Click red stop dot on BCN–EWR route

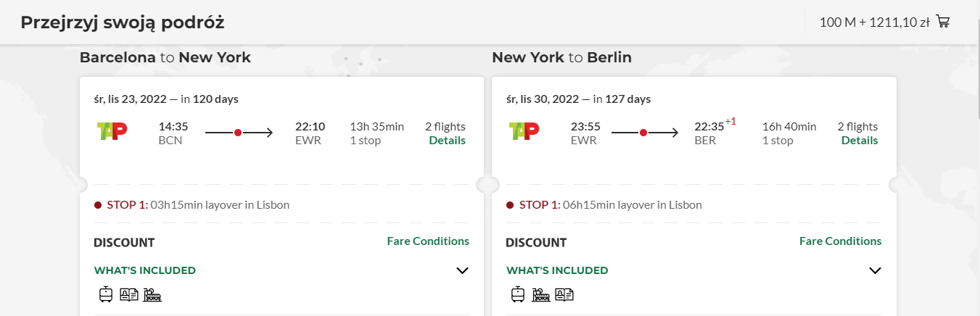pyautogui.click(x=237, y=133)
